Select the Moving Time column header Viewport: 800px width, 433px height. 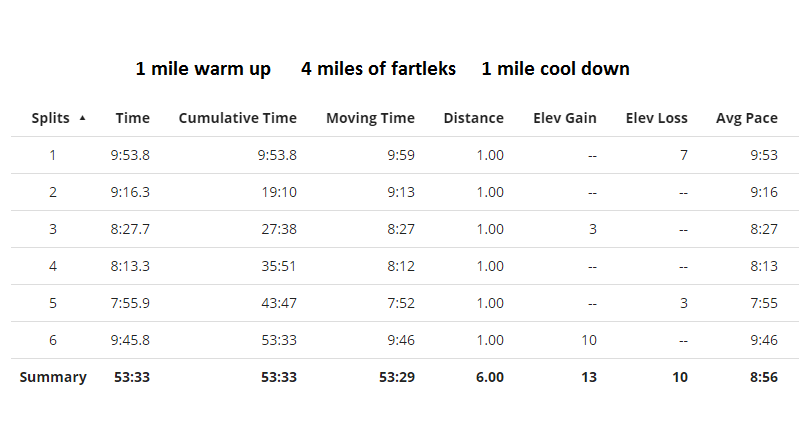click(x=370, y=118)
